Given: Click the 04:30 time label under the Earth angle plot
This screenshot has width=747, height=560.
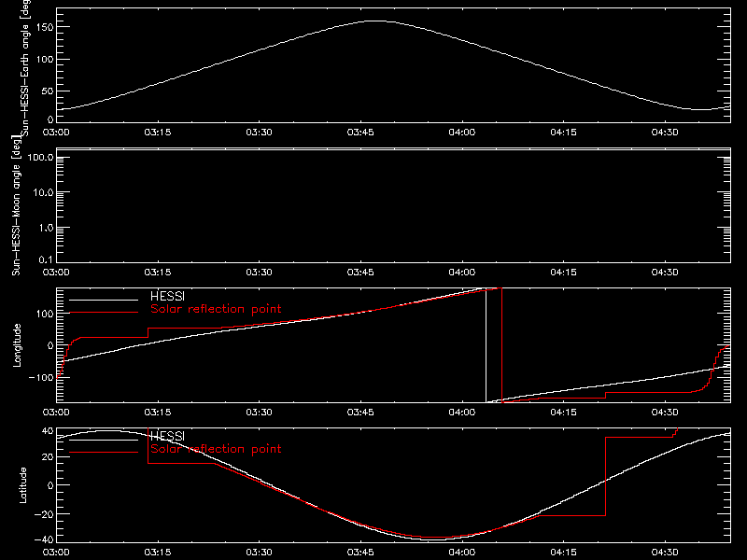Looking at the screenshot, I should [x=665, y=132].
